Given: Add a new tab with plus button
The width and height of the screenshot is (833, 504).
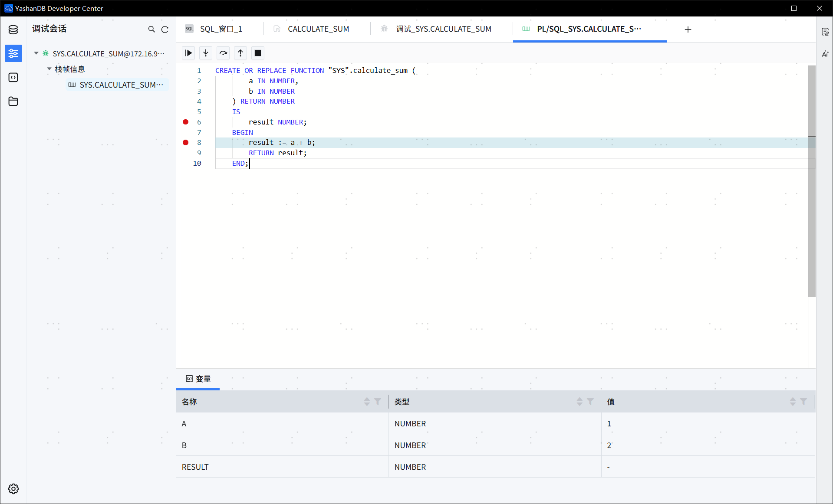Looking at the screenshot, I should 688,29.
